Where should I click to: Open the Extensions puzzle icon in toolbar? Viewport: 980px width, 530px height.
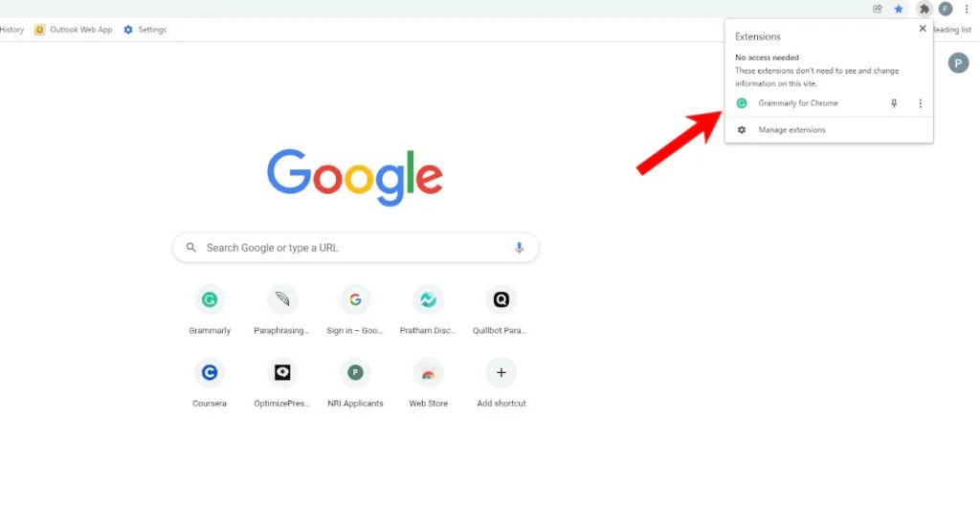point(924,9)
